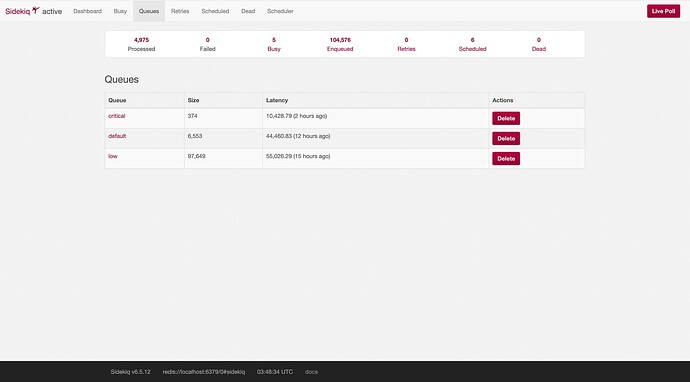Click the 03:48:34 UTC footer time

pos(275,372)
